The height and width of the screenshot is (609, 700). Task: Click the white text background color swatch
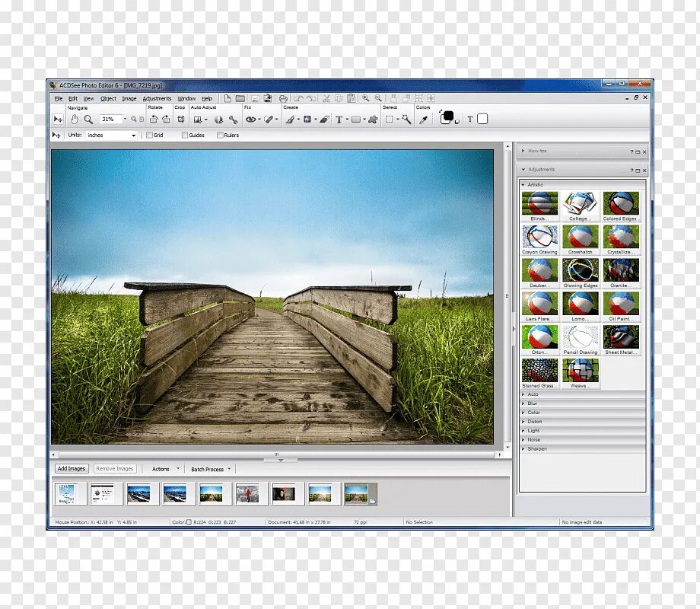coord(482,119)
